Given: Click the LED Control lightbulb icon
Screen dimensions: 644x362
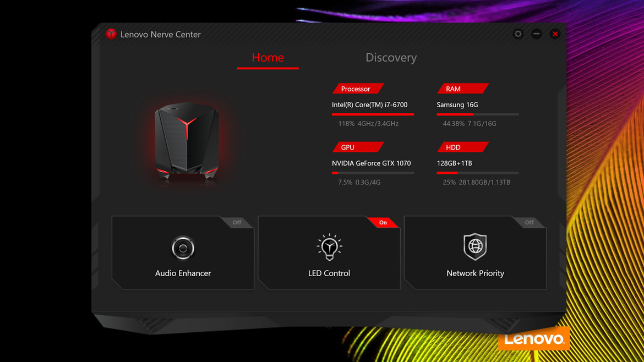Looking at the screenshot, I should 329,247.
